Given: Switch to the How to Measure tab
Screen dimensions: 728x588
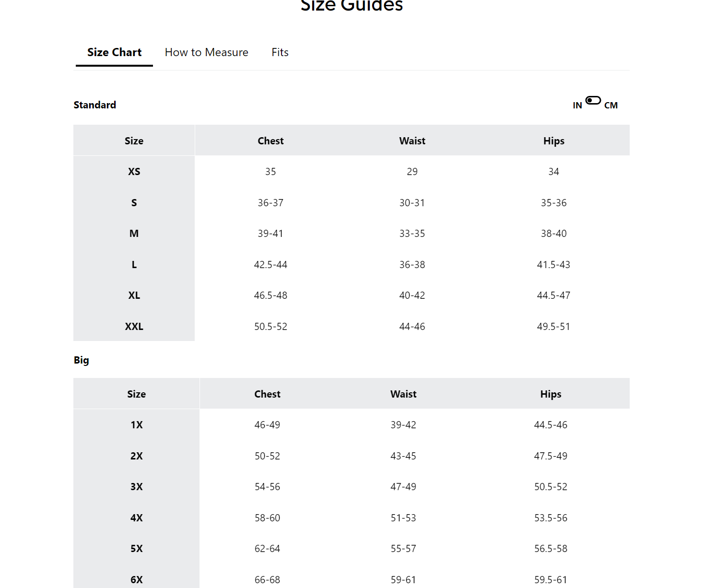Looking at the screenshot, I should coord(206,52).
